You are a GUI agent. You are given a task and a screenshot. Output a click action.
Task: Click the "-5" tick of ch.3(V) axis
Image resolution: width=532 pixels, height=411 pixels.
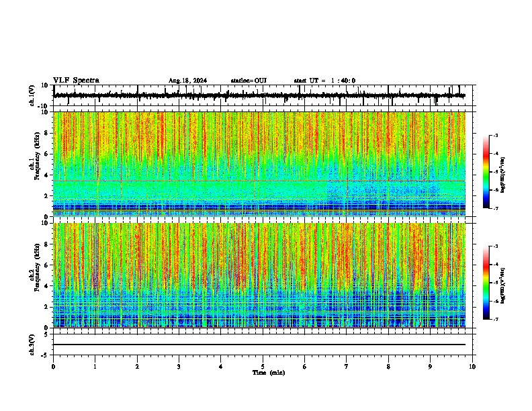coord(45,355)
